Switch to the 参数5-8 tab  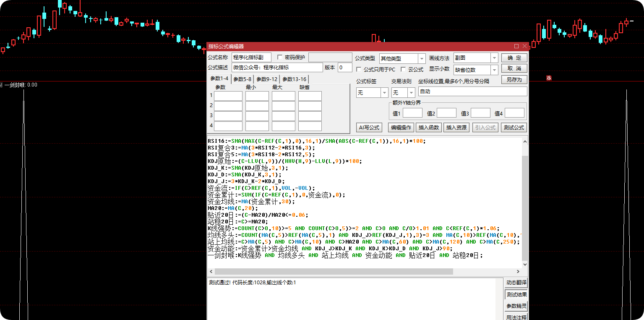click(242, 79)
